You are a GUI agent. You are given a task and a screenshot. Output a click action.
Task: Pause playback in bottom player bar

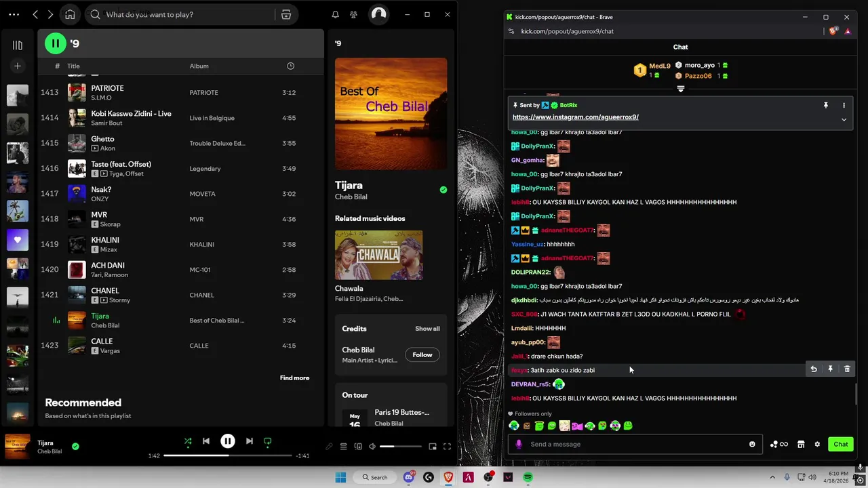pos(228,441)
